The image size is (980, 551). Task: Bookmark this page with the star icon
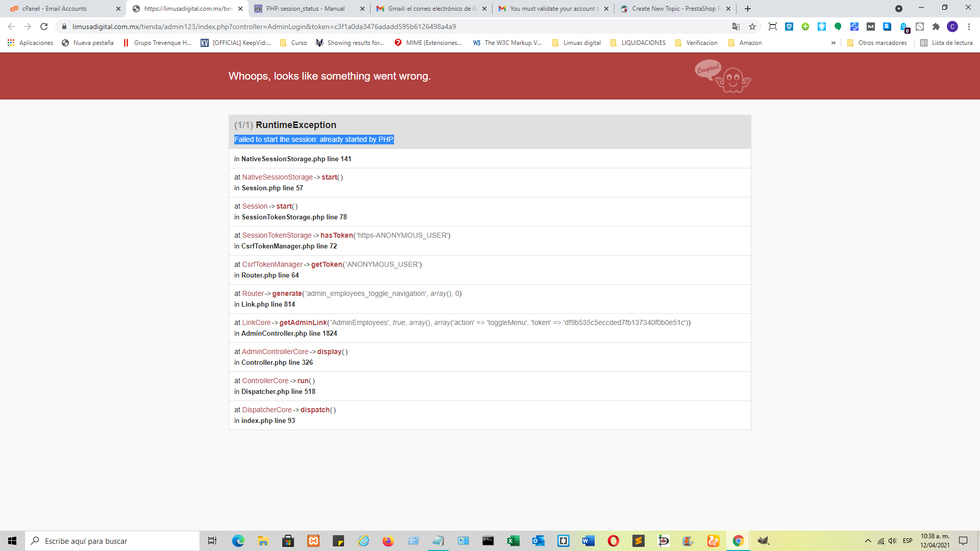pos(752,27)
